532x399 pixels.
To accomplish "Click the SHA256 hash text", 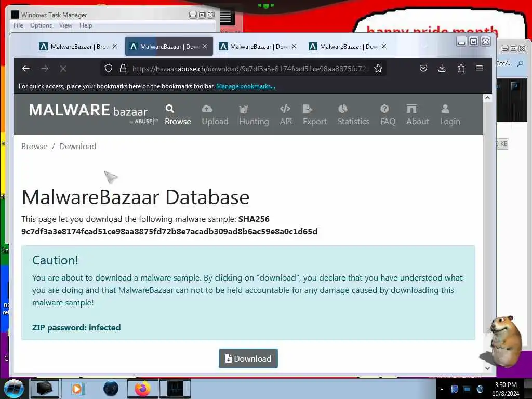I will 169,231.
